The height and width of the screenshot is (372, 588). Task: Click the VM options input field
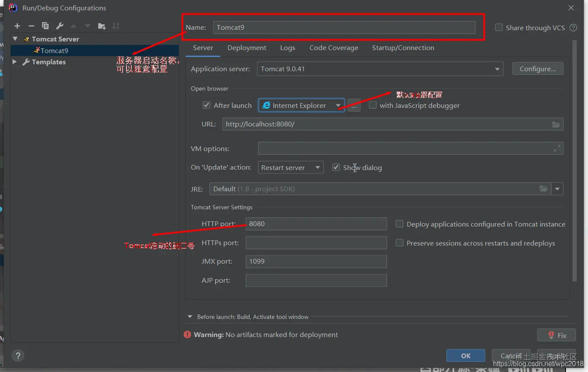pos(411,148)
